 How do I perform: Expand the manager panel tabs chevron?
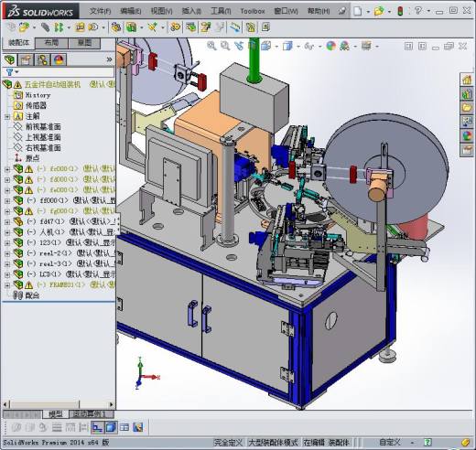(109, 59)
